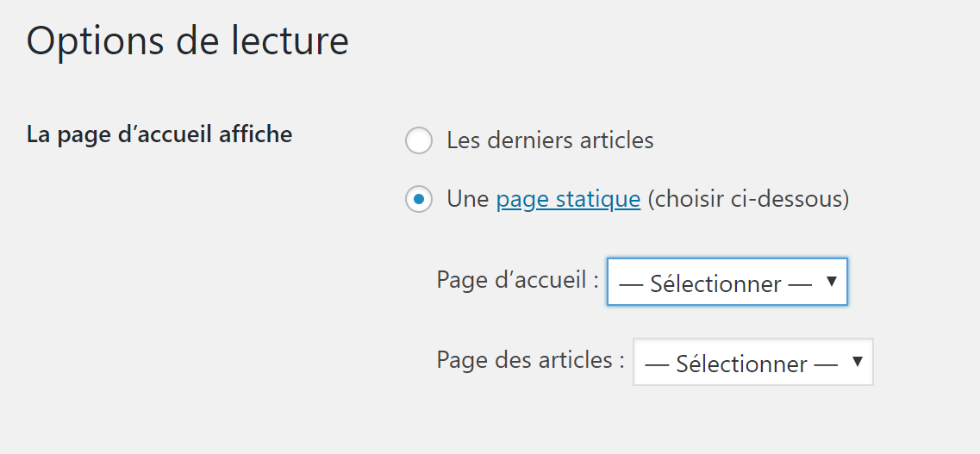Click the word "Une" before the link
The height and width of the screenshot is (454, 980).
click(x=468, y=200)
